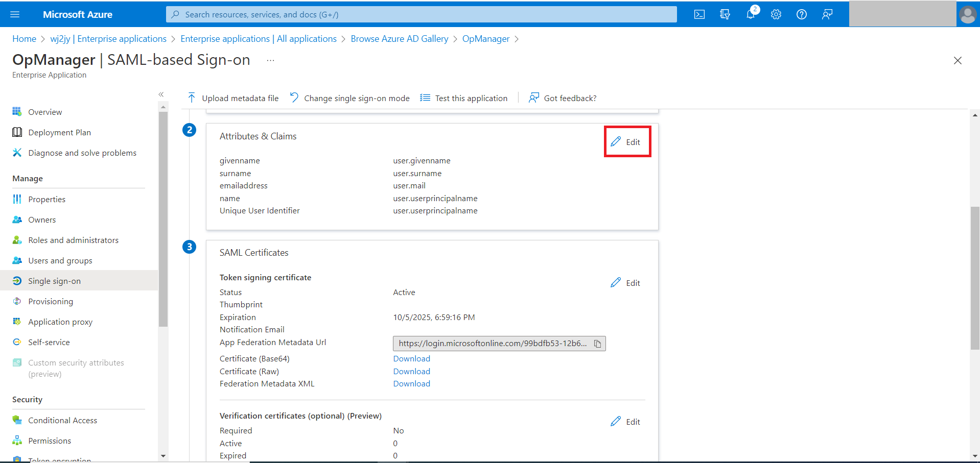Close the OpManager SAML-based Sign-on blade
Viewport: 980px width, 463px height.
tap(958, 61)
